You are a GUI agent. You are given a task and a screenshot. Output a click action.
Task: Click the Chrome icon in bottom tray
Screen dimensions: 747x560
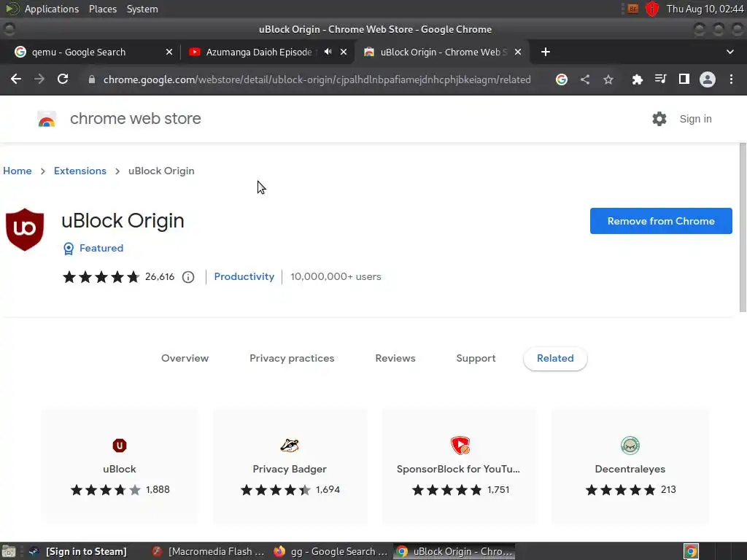691,551
